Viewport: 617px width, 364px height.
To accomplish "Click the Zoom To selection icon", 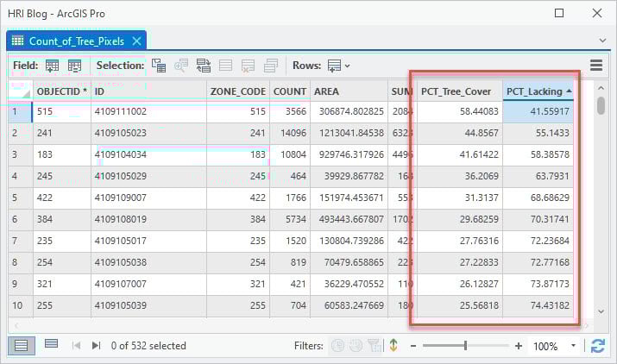I will point(181,66).
